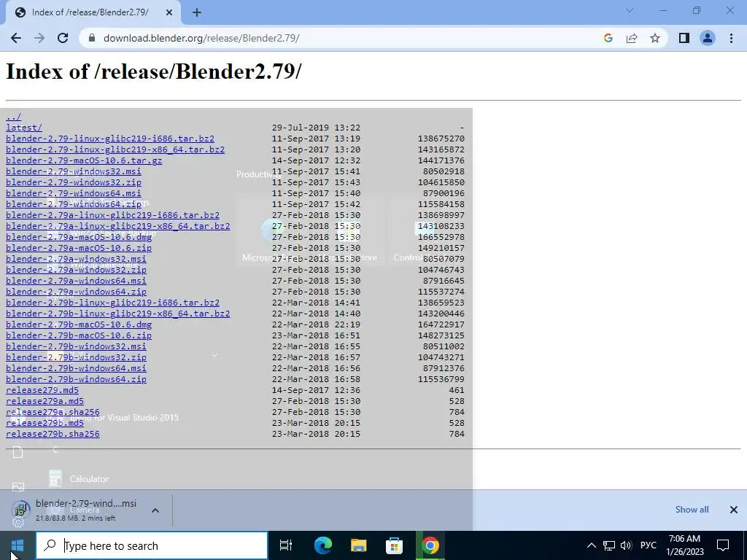Viewport: 747px width, 560px height.
Task: Download blender-2.79b-windows64.msi
Action: 76,368
